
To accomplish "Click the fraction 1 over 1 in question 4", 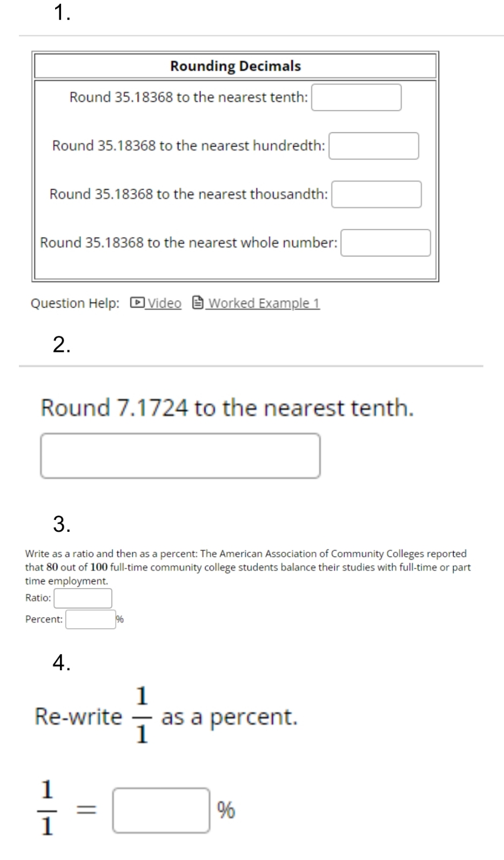I will pyautogui.click(x=48, y=808).
